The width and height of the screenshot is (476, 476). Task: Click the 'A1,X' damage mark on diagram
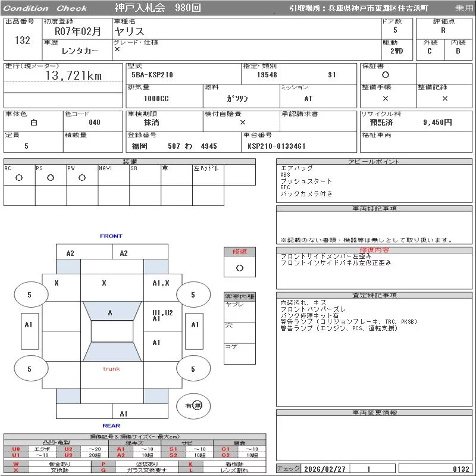[161, 283]
